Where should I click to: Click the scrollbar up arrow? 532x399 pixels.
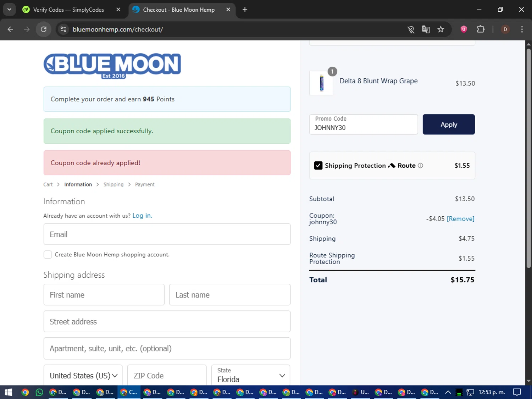coord(528,44)
